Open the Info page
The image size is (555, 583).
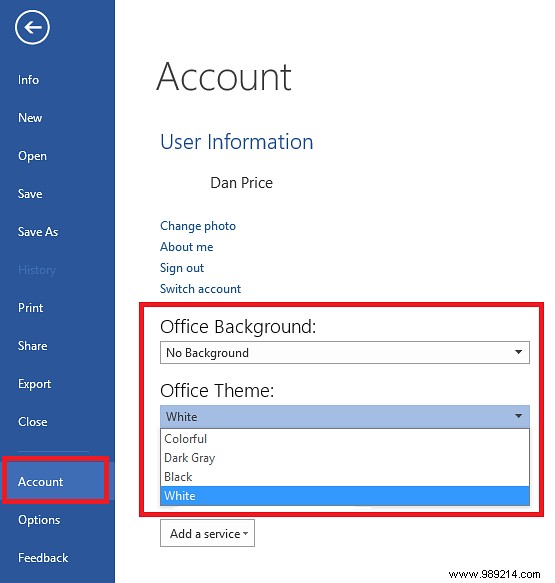(x=28, y=80)
